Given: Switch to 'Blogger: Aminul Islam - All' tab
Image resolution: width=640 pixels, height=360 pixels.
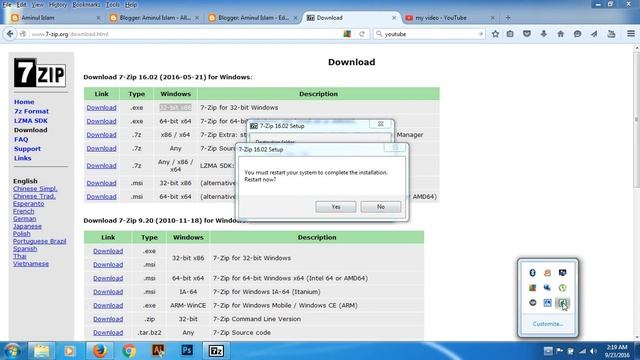Looking at the screenshot, I should 154,18.
